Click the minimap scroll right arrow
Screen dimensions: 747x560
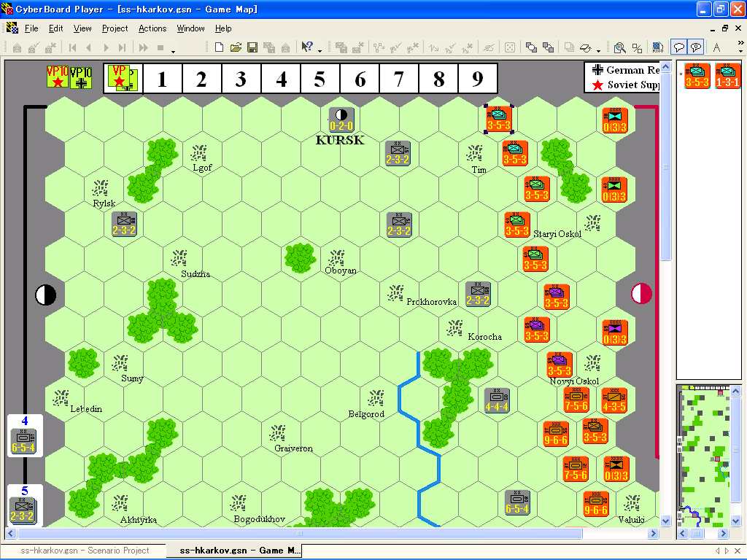click(723, 533)
